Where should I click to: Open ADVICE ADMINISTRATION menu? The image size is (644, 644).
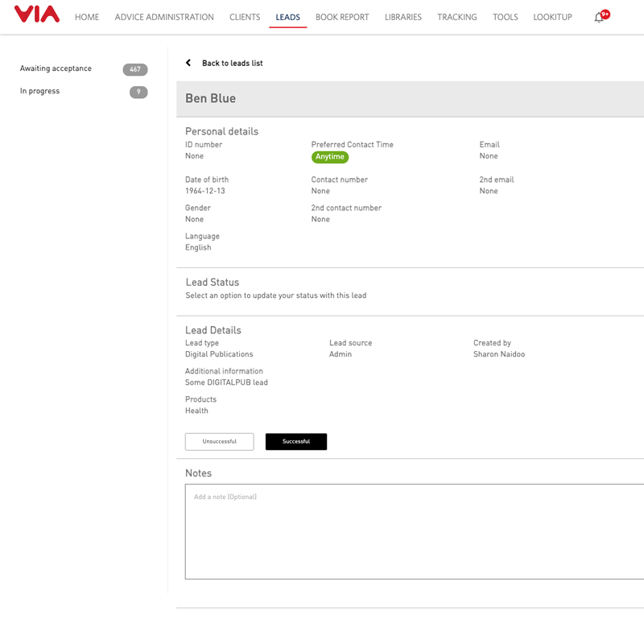[164, 17]
